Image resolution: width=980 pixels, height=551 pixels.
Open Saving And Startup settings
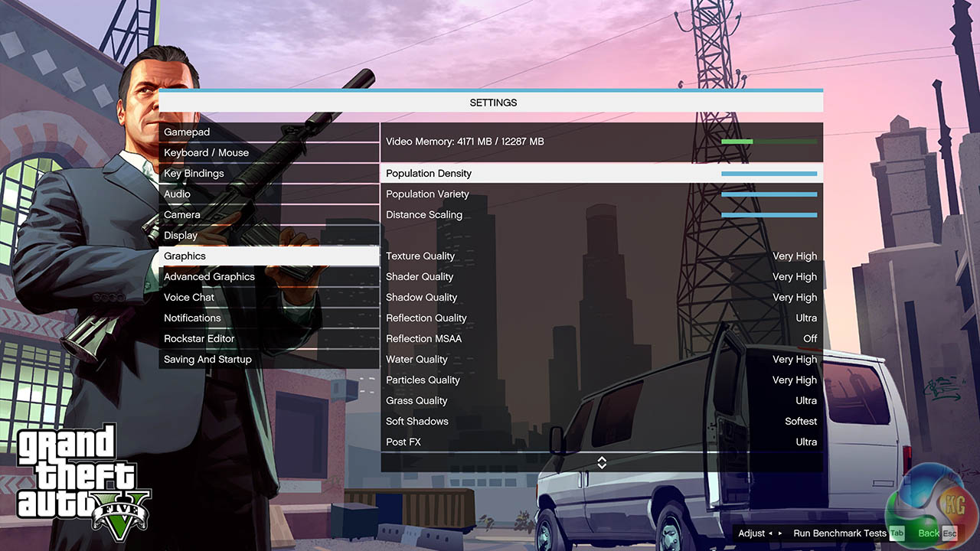coord(269,360)
